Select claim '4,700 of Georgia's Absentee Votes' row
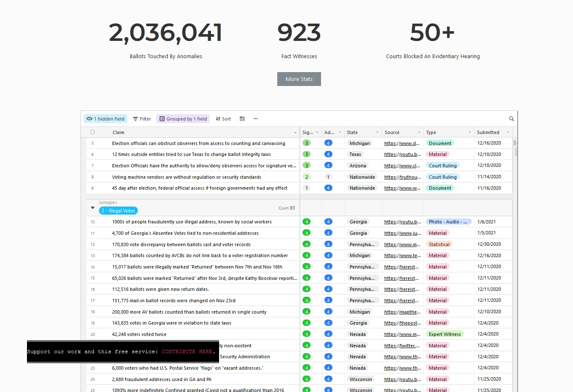 (185, 233)
